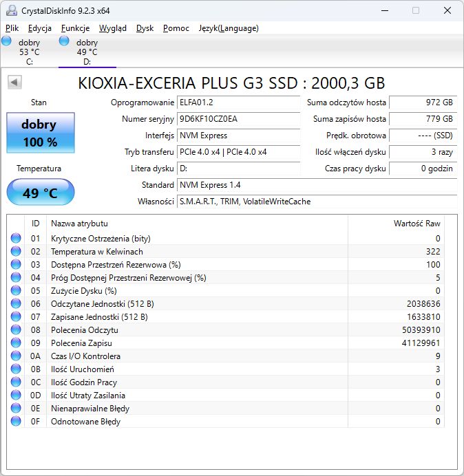
Task: Click the Oprogramowanie field ELFA01.2
Action: point(238,102)
